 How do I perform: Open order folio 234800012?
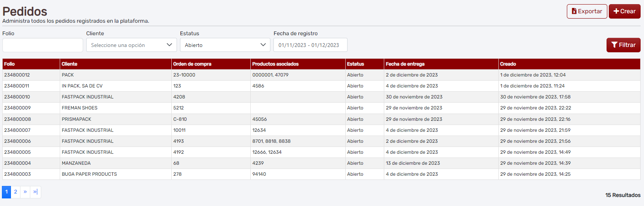tap(17, 75)
